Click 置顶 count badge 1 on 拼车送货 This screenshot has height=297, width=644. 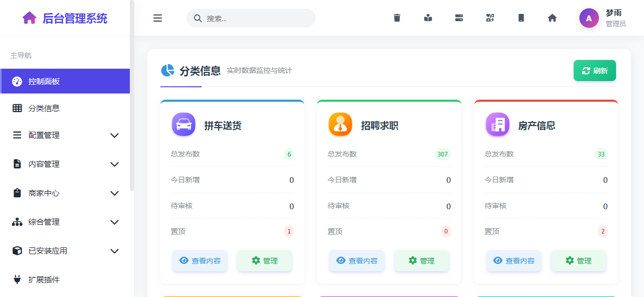289,231
